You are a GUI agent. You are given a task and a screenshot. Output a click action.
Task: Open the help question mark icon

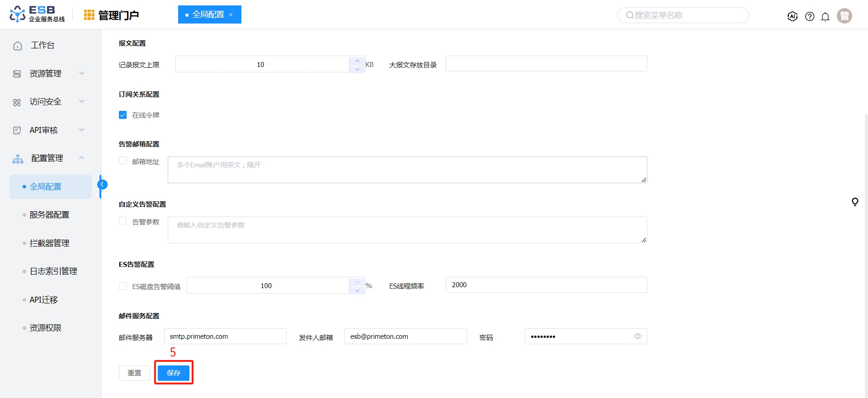[x=810, y=17]
